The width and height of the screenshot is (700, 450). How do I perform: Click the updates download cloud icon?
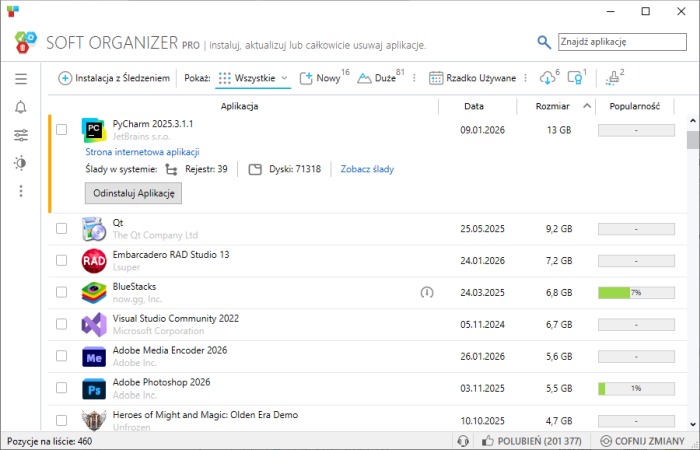click(547, 78)
